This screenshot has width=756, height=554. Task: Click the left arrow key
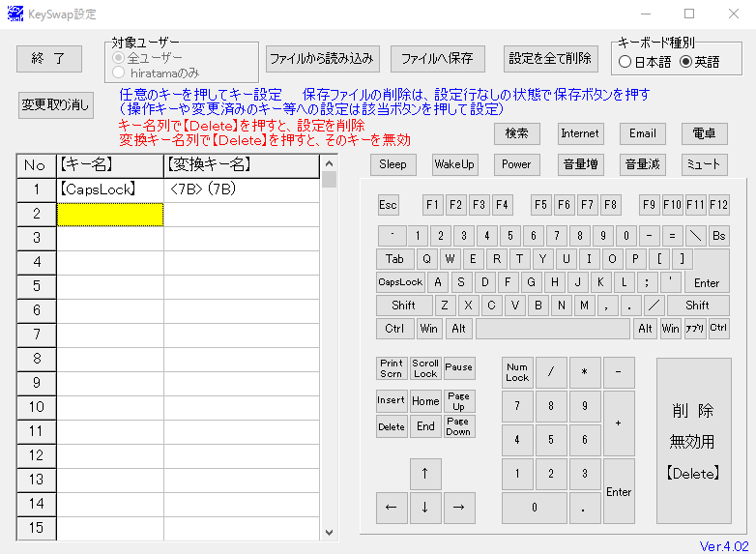392,508
